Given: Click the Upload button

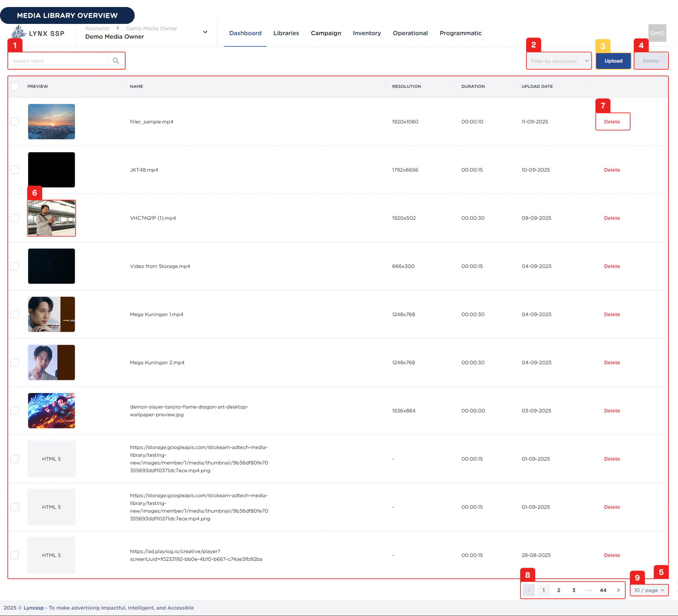Looking at the screenshot, I should click(613, 60).
